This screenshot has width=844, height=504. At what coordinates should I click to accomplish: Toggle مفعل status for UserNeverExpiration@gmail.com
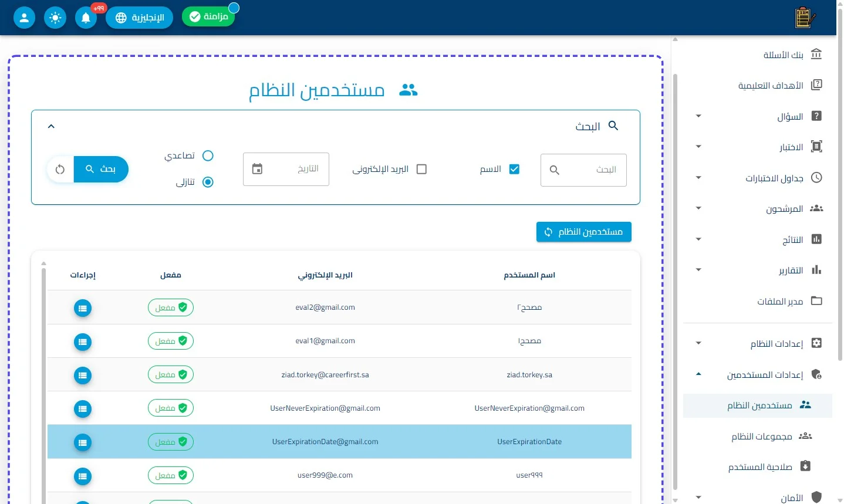tap(171, 408)
